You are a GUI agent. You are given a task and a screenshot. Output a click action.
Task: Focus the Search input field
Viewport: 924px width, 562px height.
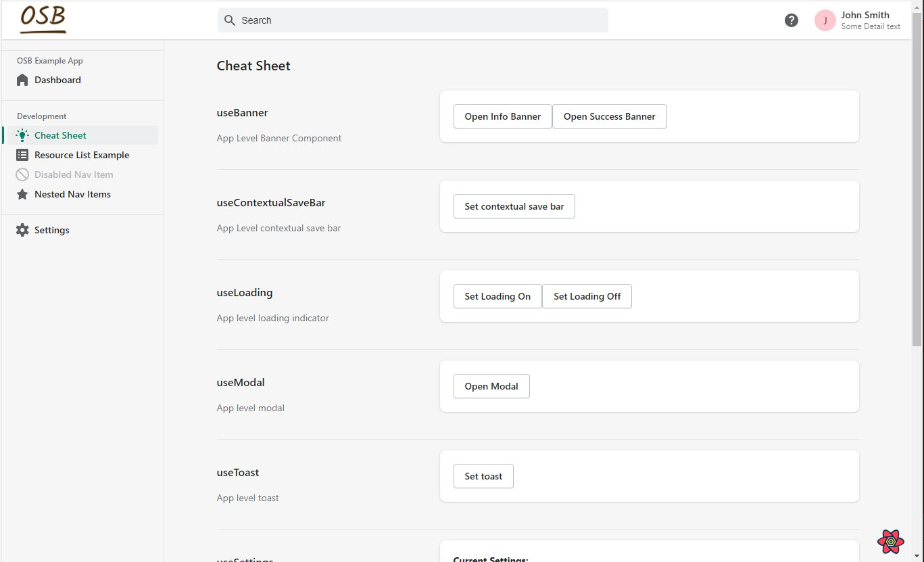tap(413, 20)
